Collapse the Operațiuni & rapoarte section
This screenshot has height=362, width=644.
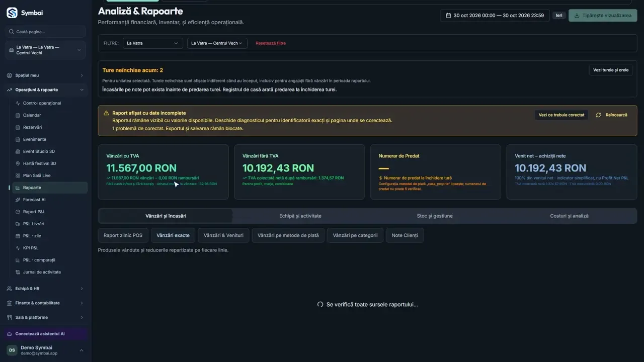click(45, 90)
